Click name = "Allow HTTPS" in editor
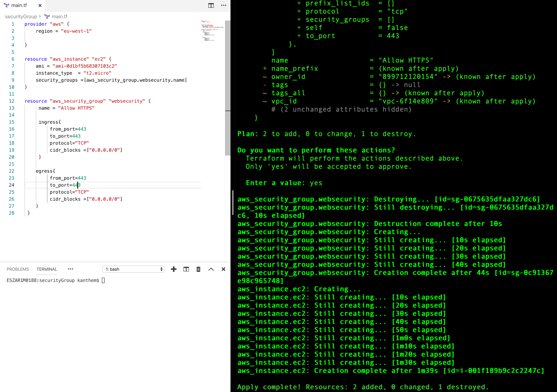 coord(66,108)
